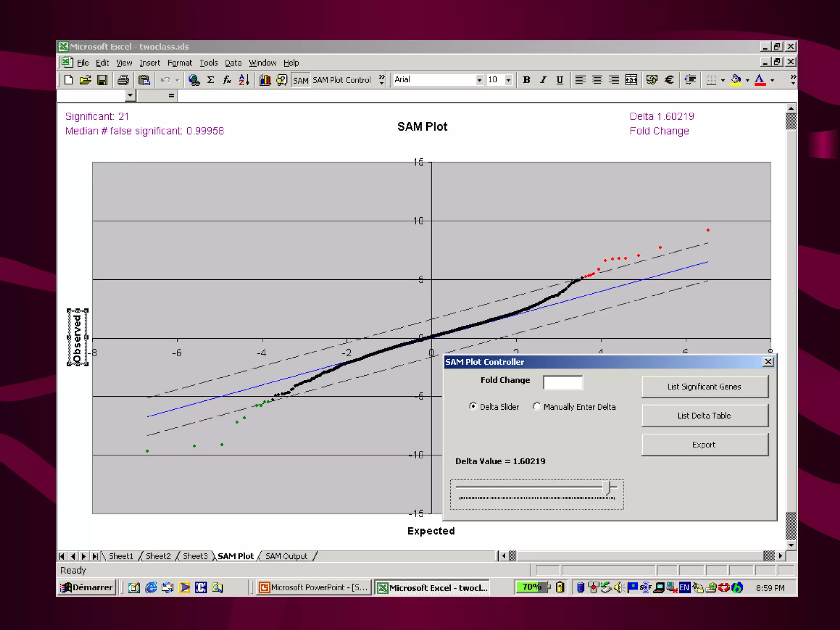Image resolution: width=840 pixels, height=630 pixels.
Task: Click the Delta value slider thumb
Action: [607, 488]
